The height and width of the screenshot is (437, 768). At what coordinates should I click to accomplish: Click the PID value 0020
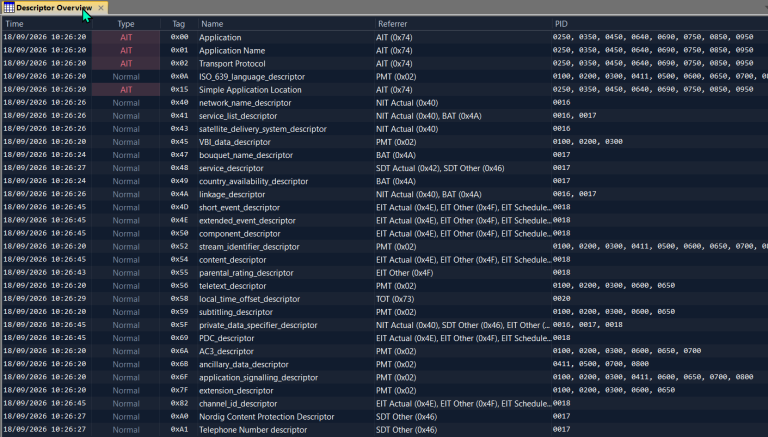[x=561, y=299]
